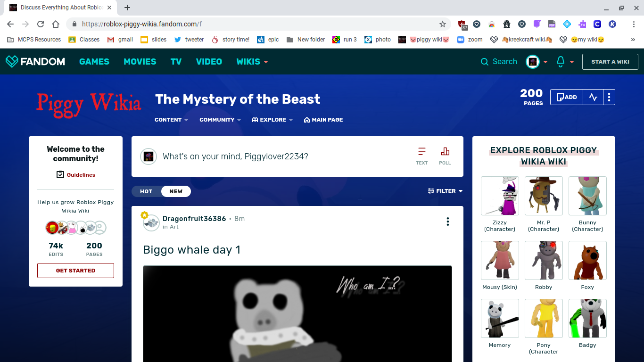This screenshot has width=644, height=362.
Task: Open the Pony (Character) thumbnail
Action: 544,318
